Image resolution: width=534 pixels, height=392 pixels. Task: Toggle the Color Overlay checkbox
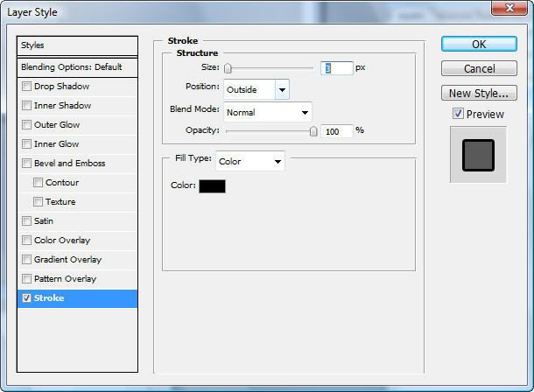point(26,241)
